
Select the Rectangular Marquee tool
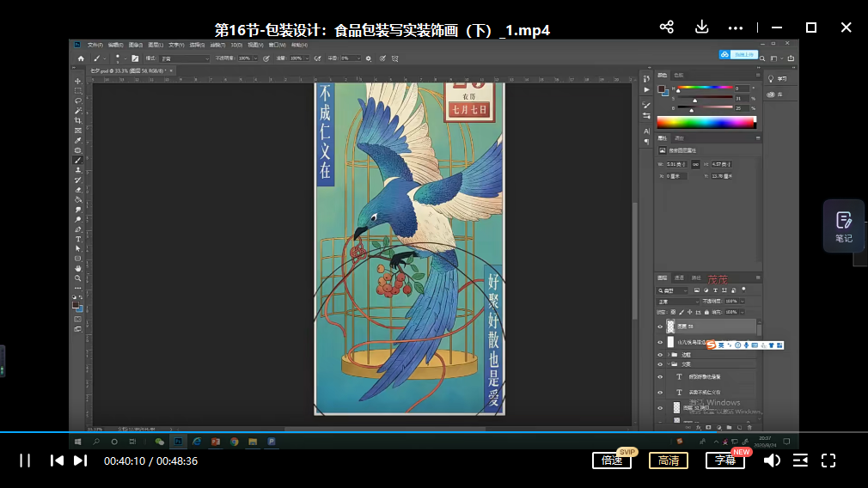tap(78, 91)
